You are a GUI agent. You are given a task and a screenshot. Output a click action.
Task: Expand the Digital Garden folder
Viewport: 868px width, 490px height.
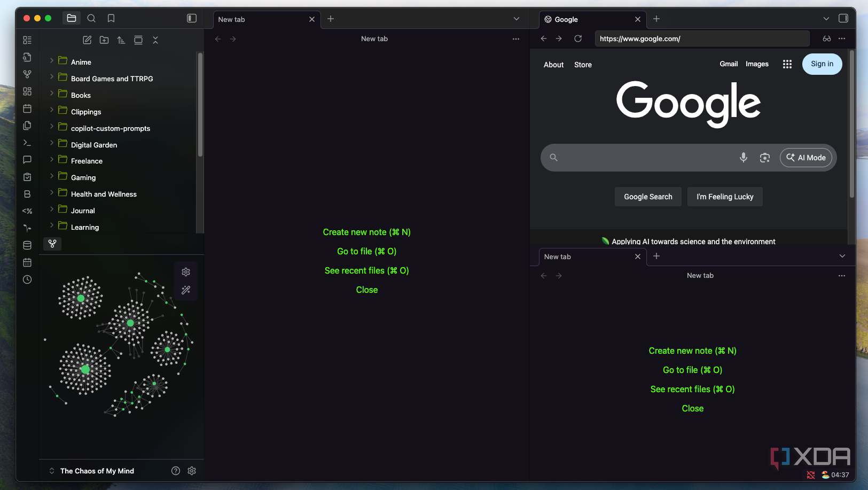click(52, 143)
